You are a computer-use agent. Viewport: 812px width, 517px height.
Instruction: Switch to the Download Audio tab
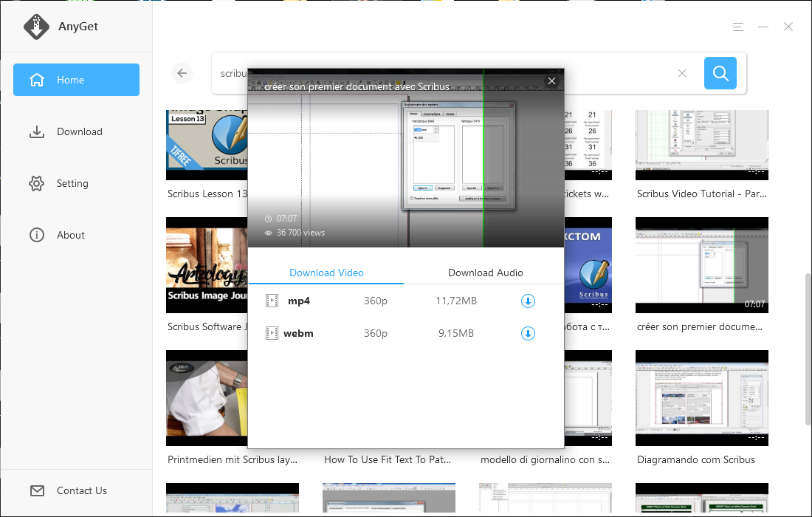click(485, 273)
